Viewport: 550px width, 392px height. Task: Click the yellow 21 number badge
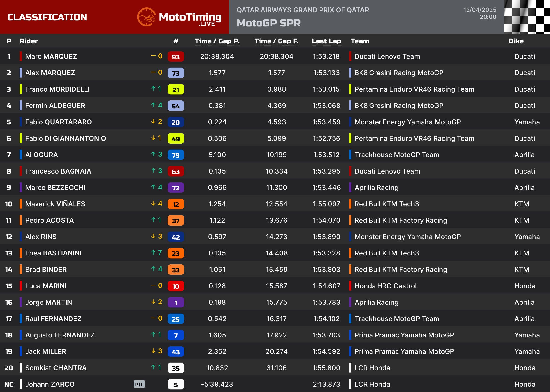175,89
